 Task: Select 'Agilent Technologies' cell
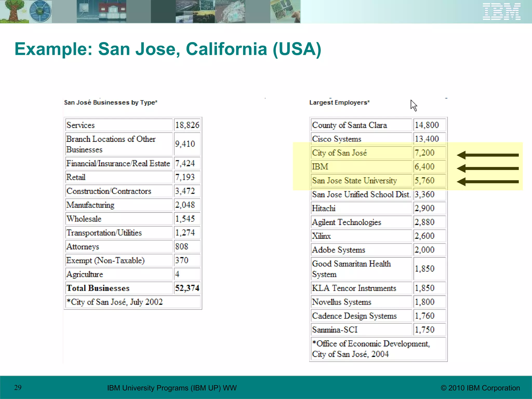point(362,222)
